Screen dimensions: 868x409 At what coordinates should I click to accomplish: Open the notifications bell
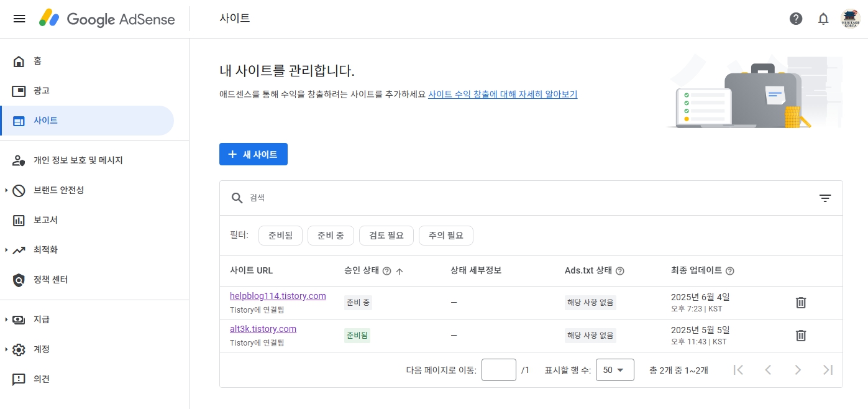point(823,19)
